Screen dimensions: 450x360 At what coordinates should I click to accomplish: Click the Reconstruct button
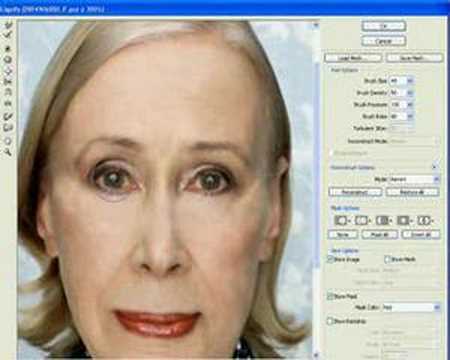pyautogui.click(x=355, y=192)
